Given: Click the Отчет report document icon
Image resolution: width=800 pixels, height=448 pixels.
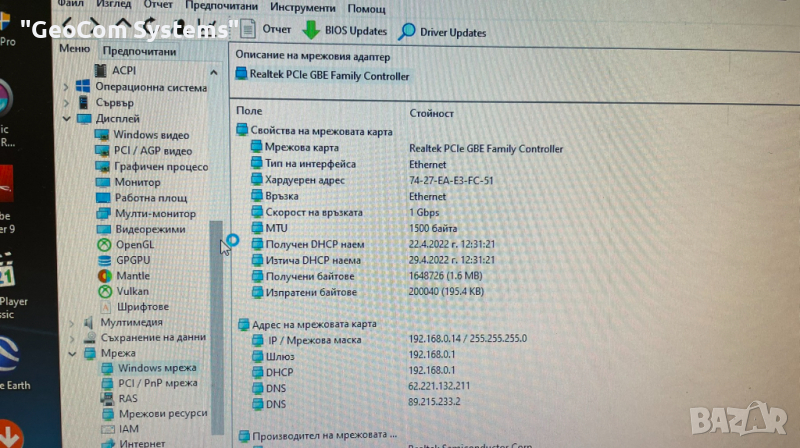Looking at the screenshot, I should 248,29.
